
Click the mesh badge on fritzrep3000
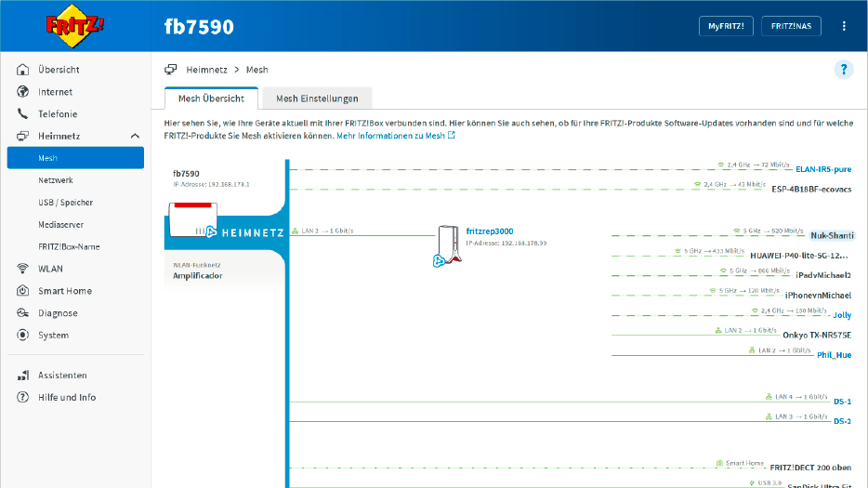pyautogui.click(x=439, y=260)
